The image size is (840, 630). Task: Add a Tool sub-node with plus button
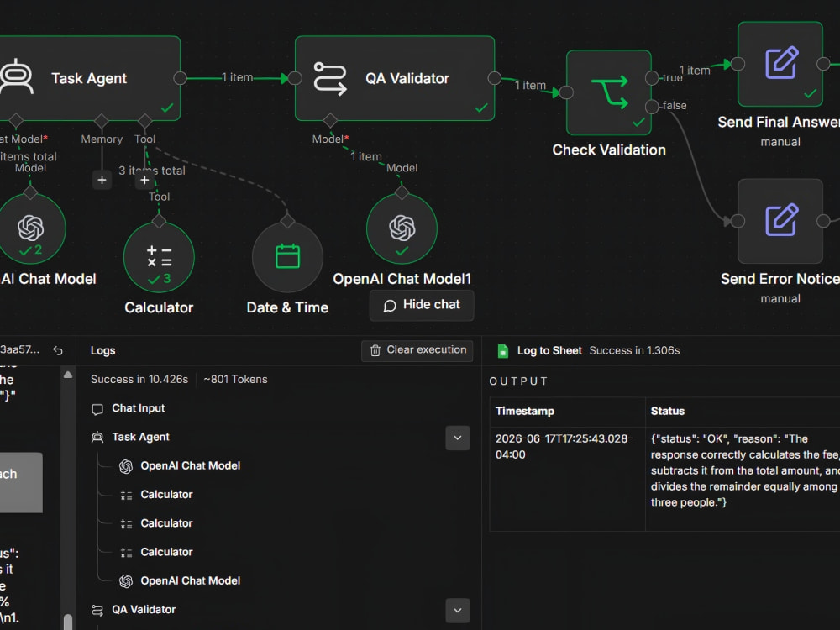tap(144, 180)
